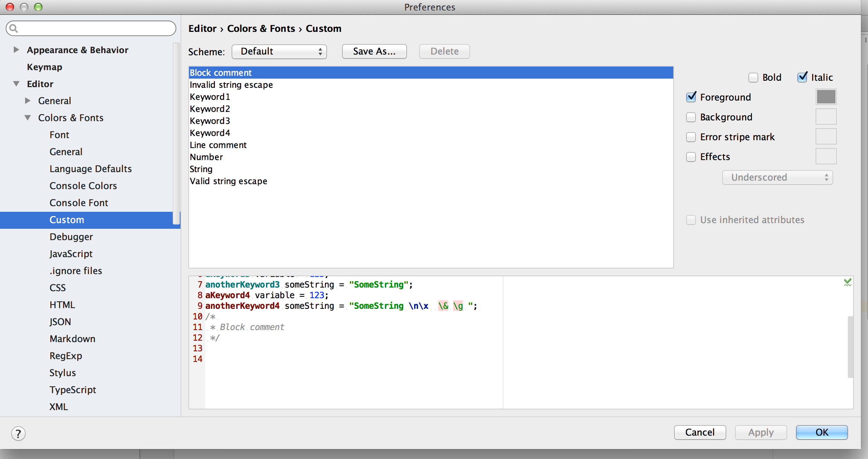The height and width of the screenshot is (459, 868).
Task: Enable the Error stripe mark checkbox
Action: [x=691, y=137]
